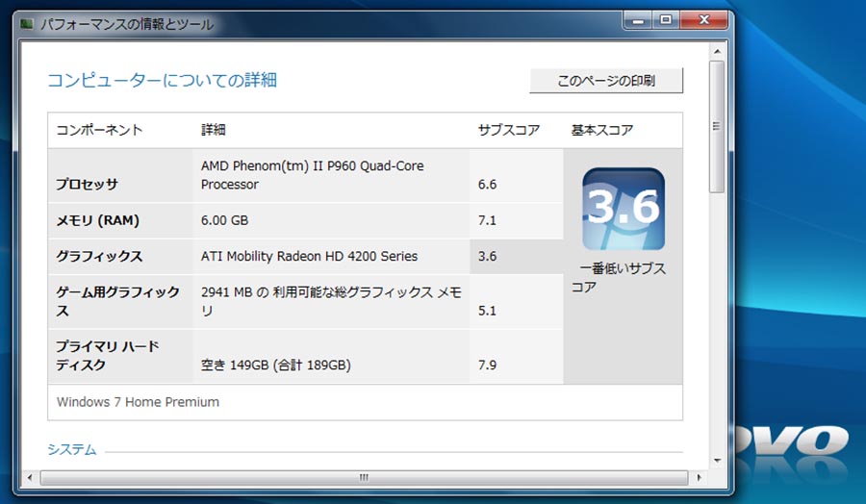
Task: Click the システム section heading
Action: (x=72, y=450)
